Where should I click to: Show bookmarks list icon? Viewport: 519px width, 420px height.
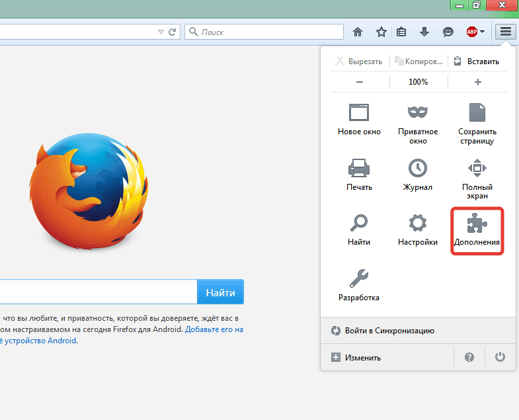point(401,32)
